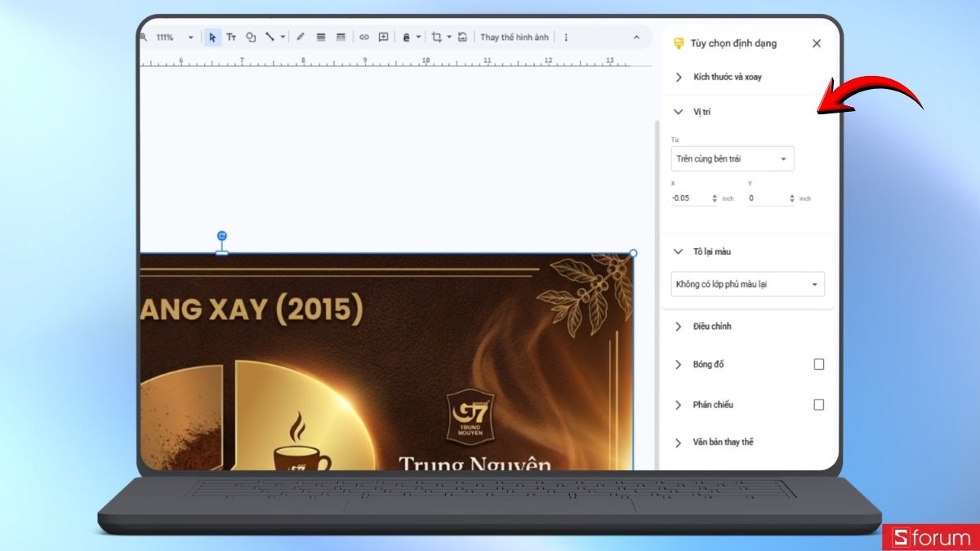Open the Từ position dropdown
980x551 pixels.
(731, 158)
